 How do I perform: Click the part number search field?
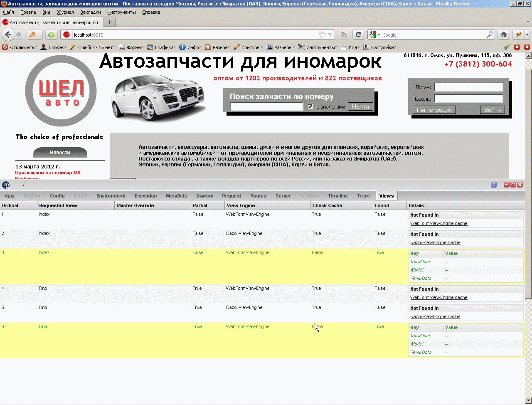tap(267, 106)
